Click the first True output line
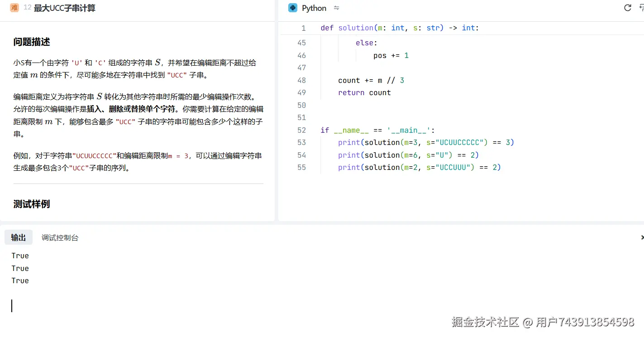 (x=20, y=256)
